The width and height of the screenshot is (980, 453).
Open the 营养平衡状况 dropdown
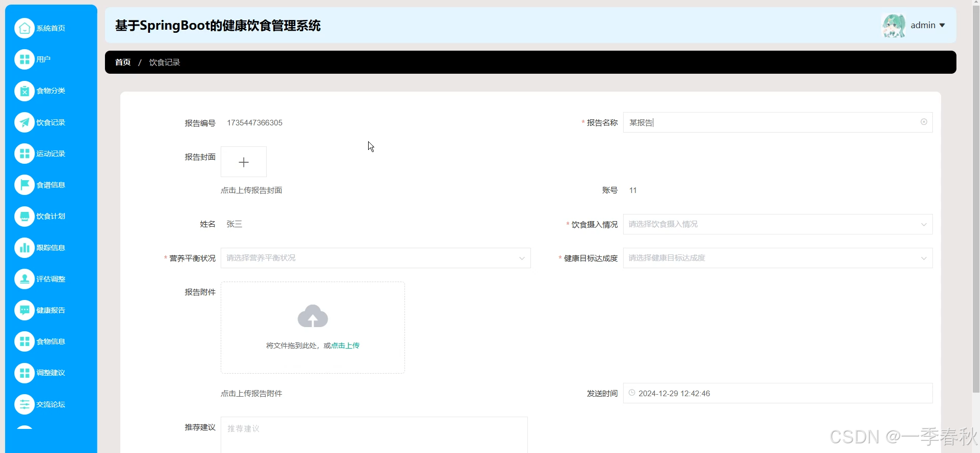pos(375,258)
